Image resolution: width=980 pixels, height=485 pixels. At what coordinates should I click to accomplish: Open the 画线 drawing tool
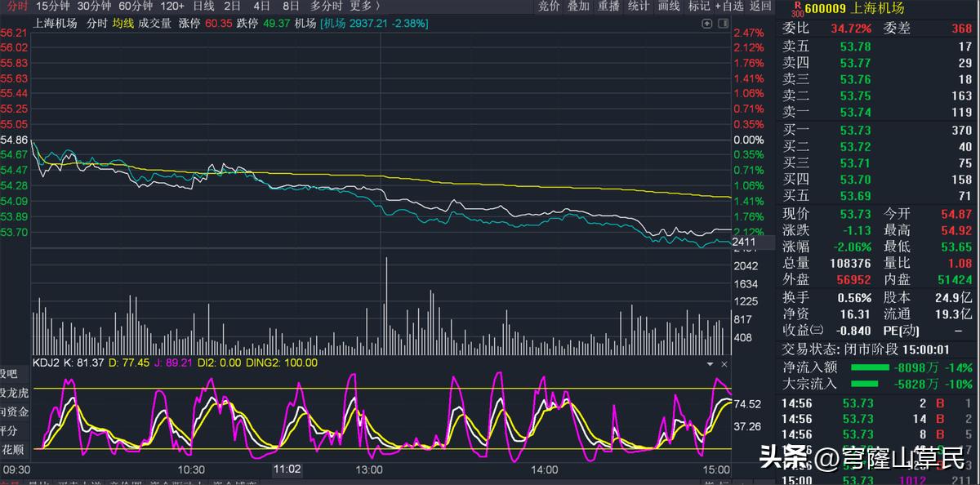click(x=669, y=7)
